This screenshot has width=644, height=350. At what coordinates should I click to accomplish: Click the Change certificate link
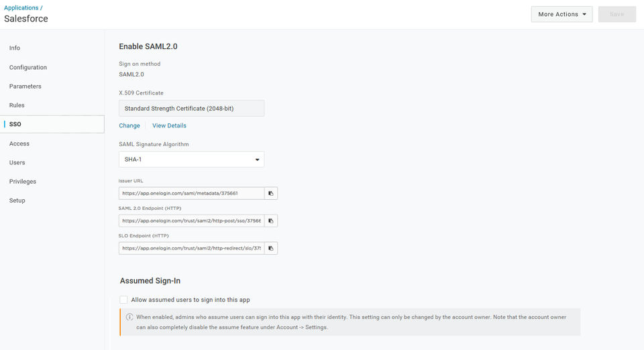[x=129, y=125]
